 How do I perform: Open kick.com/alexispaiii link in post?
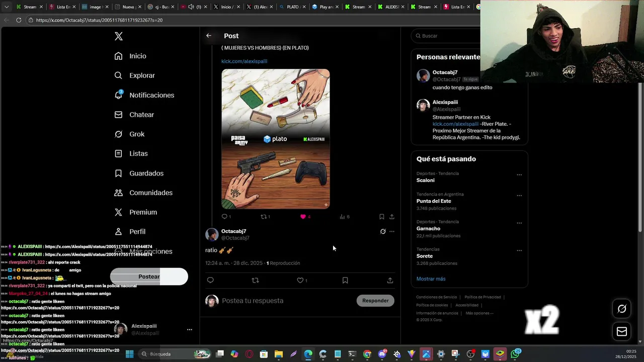(x=244, y=61)
